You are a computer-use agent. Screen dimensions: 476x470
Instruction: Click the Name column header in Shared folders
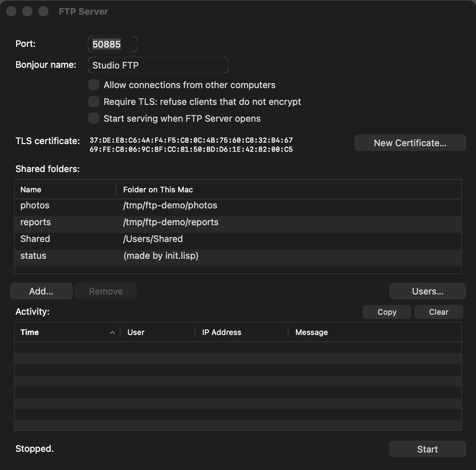[x=65, y=190]
